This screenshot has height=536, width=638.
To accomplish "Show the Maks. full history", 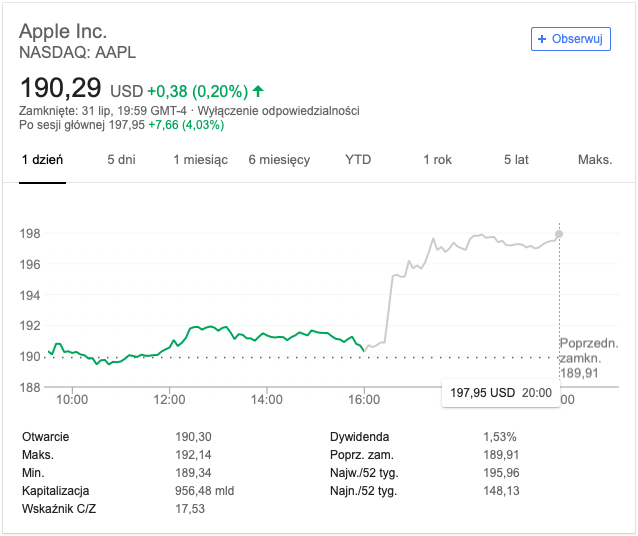I will coord(595,160).
